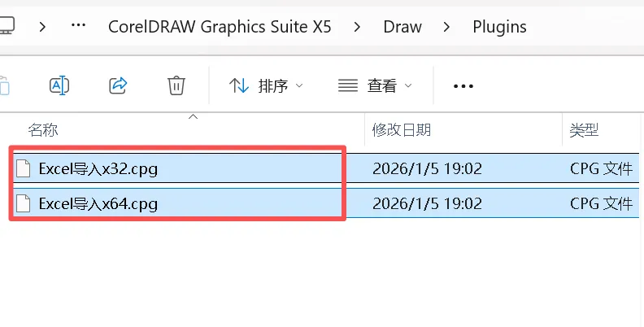
Task: Open the 查看 view dropdown
Action: (x=375, y=85)
